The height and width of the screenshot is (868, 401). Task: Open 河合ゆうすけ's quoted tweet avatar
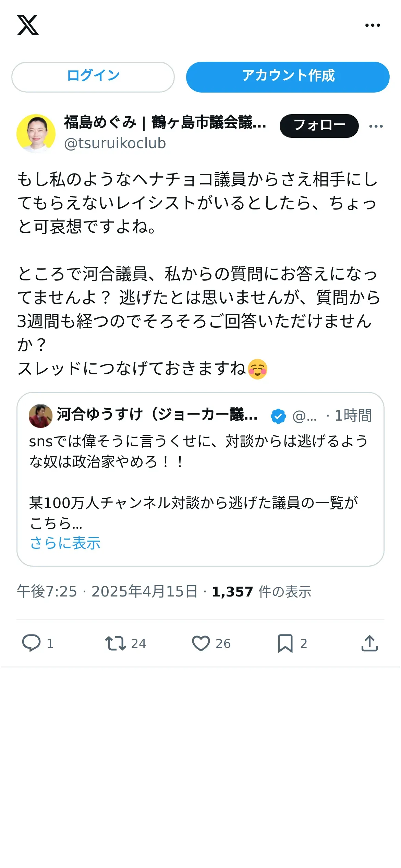point(41,415)
